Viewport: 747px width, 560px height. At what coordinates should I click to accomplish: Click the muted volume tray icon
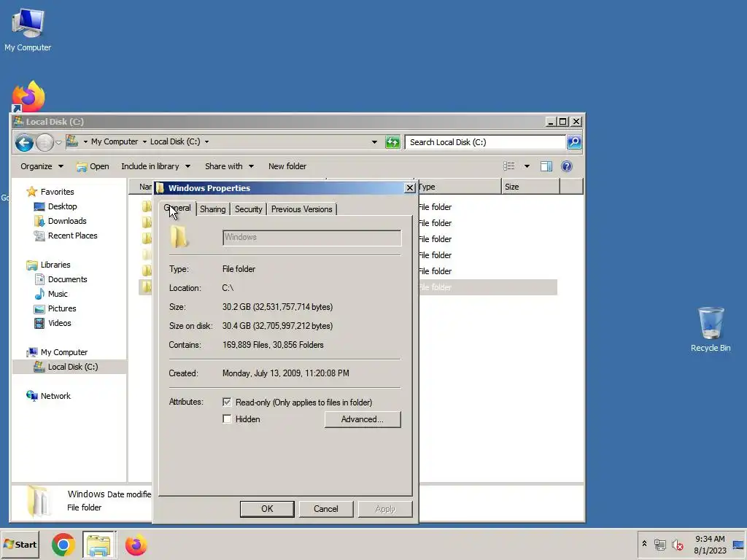point(677,544)
